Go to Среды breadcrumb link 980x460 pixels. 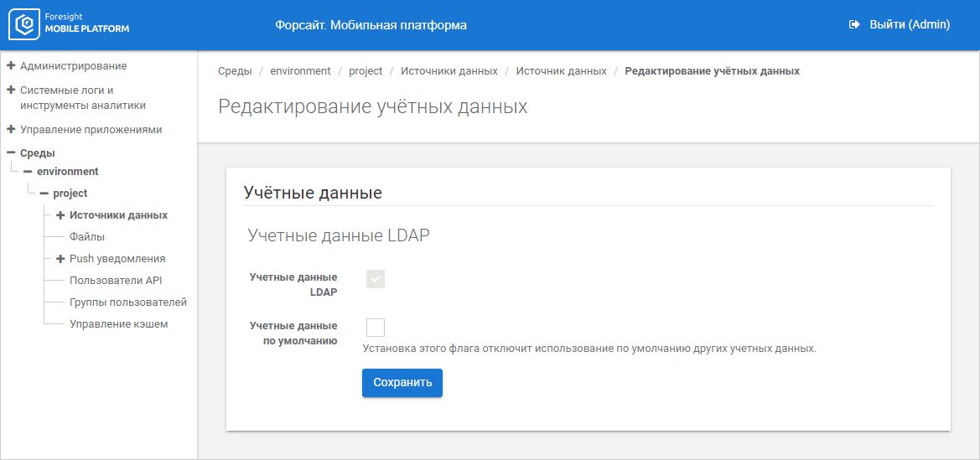click(235, 71)
